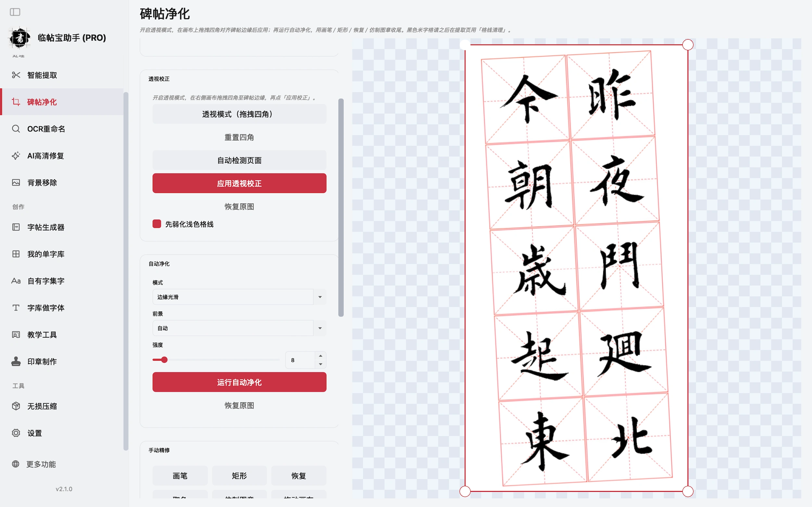Click the stamp icon for 印章制作
Image resolution: width=812 pixels, height=507 pixels.
[x=16, y=361]
